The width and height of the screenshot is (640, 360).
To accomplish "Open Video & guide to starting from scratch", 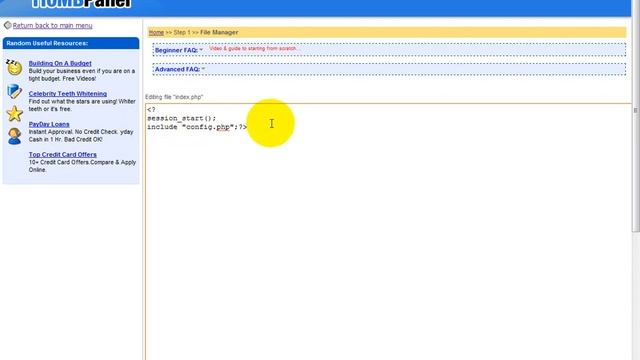I will click(253, 49).
